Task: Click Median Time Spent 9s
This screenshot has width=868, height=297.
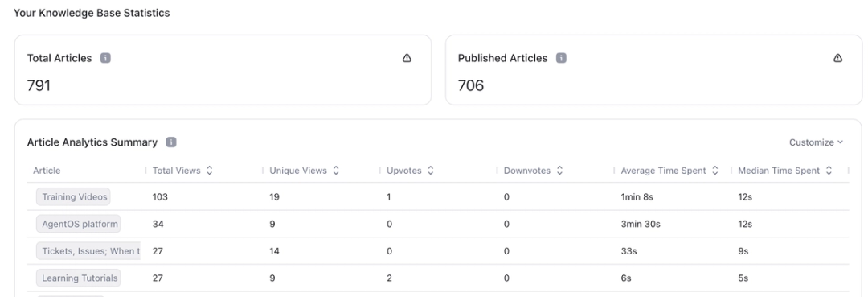Action: [743, 251]
